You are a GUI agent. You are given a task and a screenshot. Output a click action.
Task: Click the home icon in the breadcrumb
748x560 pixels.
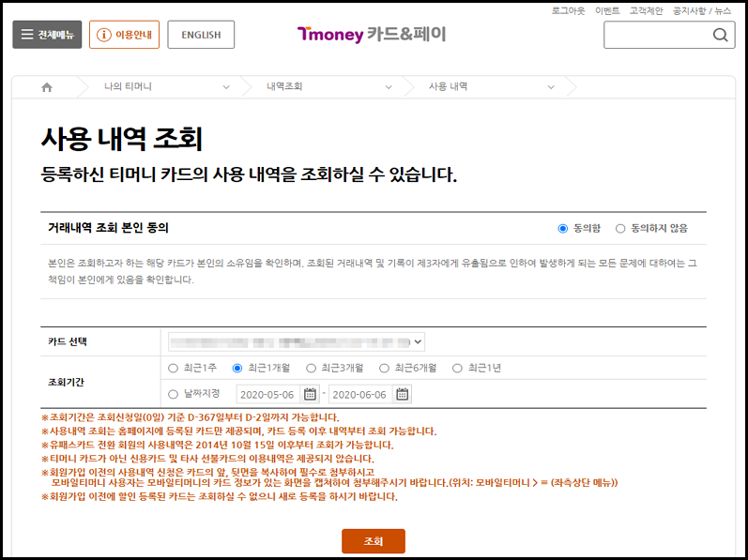point(47,87)
